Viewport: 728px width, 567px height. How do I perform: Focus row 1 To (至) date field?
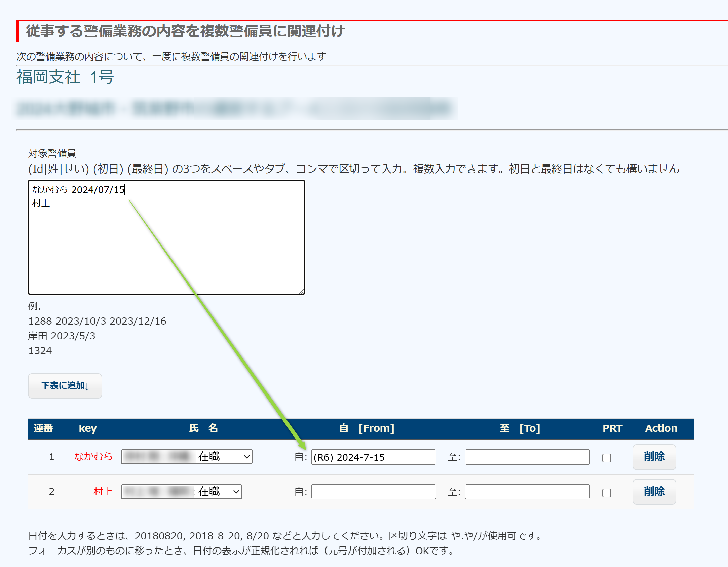click(x=527, y=457)
